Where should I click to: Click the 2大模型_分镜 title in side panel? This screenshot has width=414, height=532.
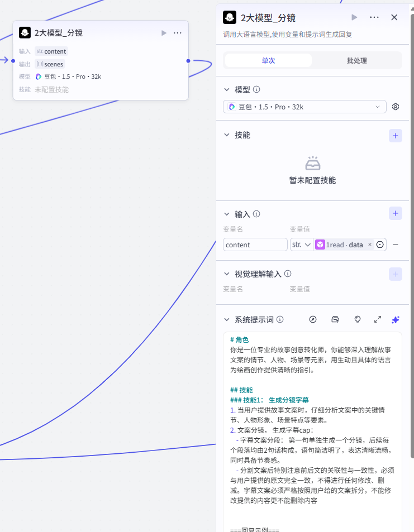[268, 18]
